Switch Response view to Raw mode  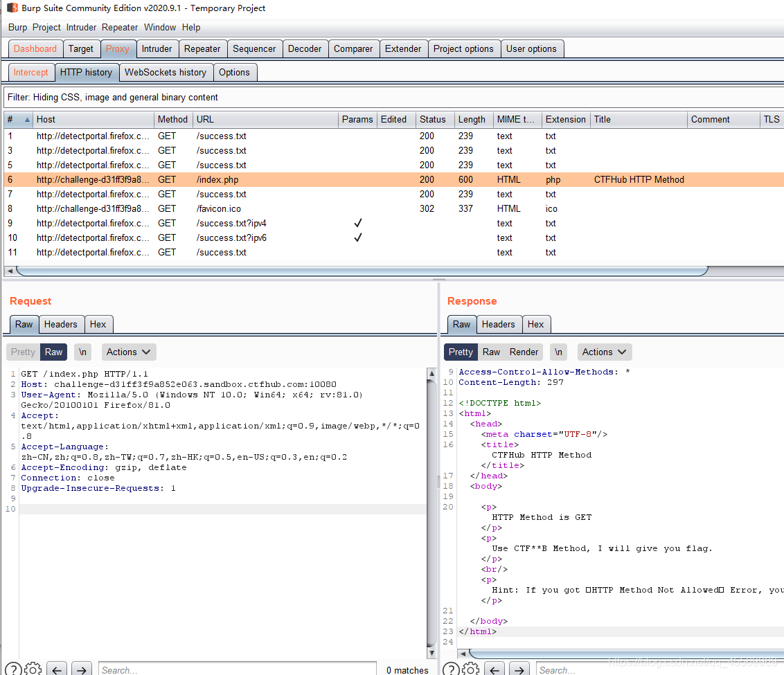tap(491, 352)
